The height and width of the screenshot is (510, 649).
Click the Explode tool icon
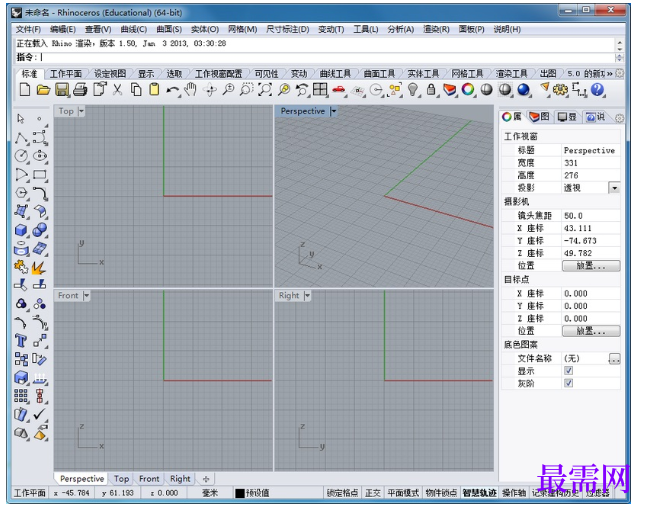coord(38,267)
